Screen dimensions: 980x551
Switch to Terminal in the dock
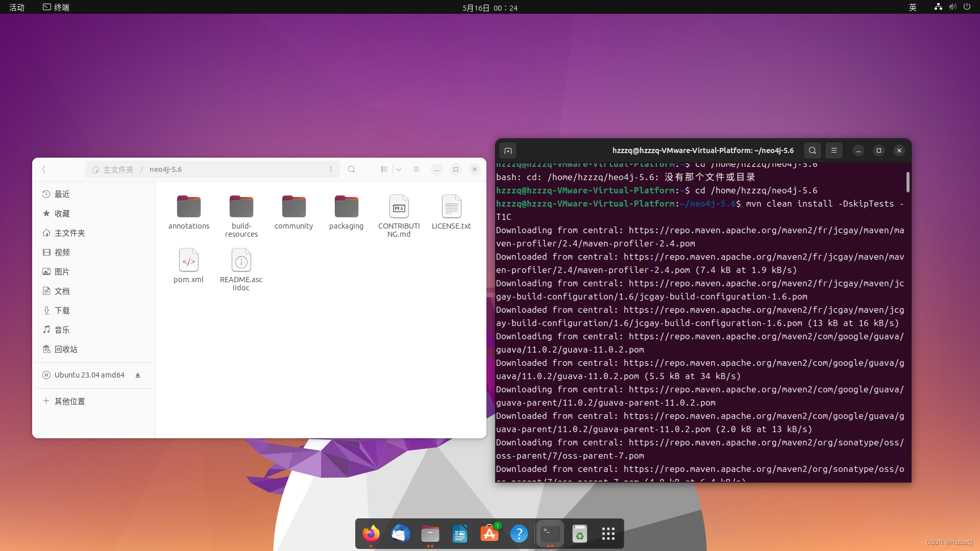click(x=550, y=534)
